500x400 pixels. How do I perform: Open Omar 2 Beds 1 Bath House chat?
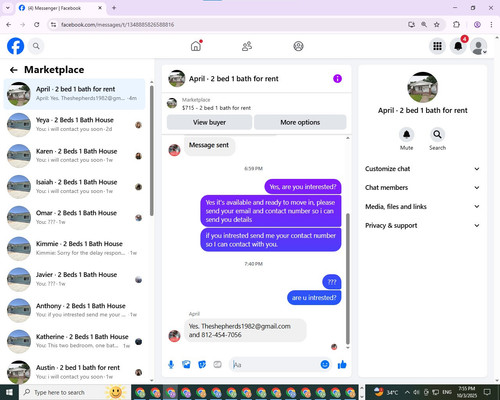click(75, 217)
